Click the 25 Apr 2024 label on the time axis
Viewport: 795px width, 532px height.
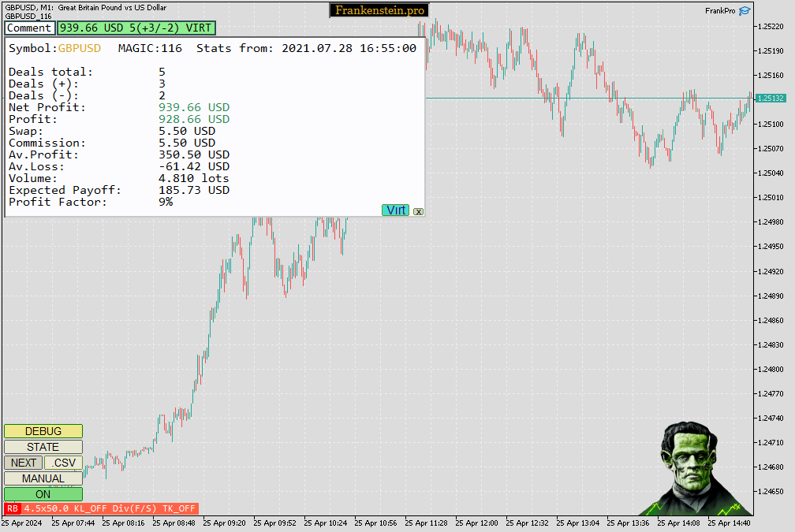(x=21, y=523)
